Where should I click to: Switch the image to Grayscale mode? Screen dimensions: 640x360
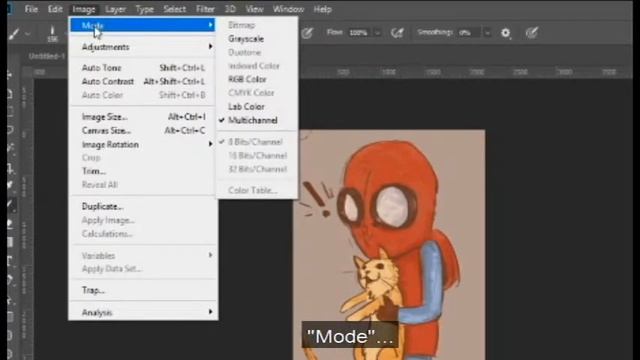click(x=257, y=39)
